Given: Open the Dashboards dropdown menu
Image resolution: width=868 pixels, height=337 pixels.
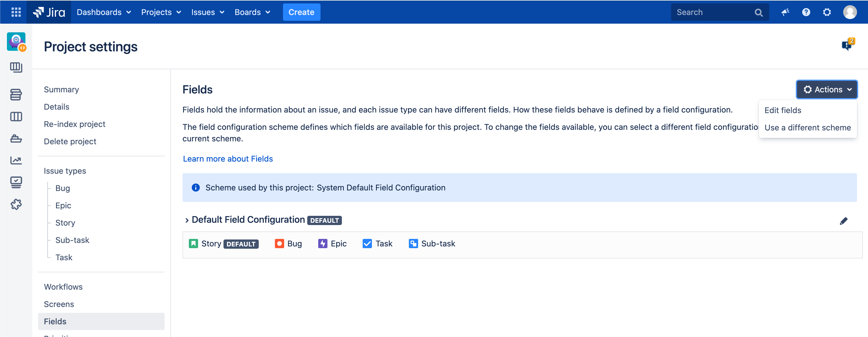Looking at the screenshot, I should click(103, 12).
